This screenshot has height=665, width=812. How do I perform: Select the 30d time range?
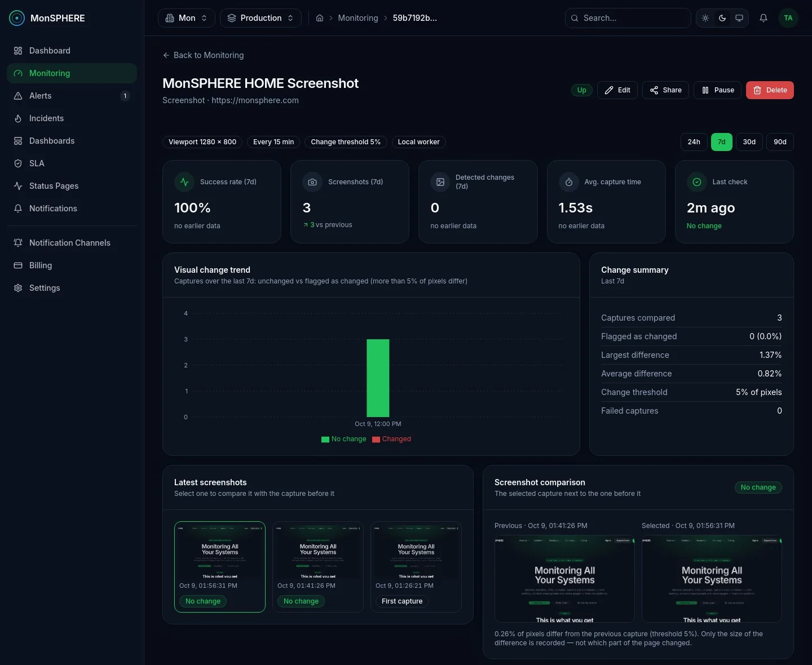tap(749, 142)
